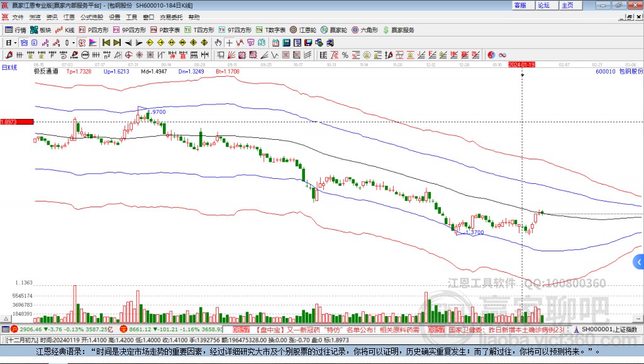Expand the candlestick style dropdown arrow
644x364 pixels.
point(74,43)
